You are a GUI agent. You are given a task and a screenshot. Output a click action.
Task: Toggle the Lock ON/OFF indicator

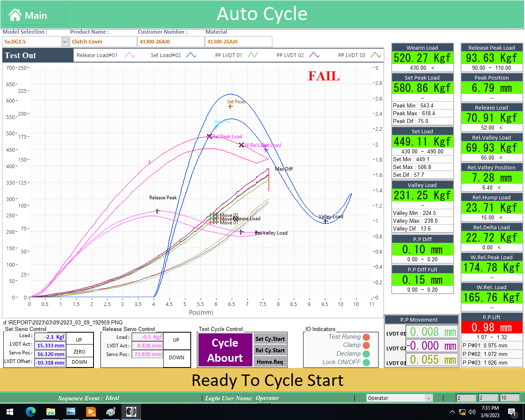366,362
